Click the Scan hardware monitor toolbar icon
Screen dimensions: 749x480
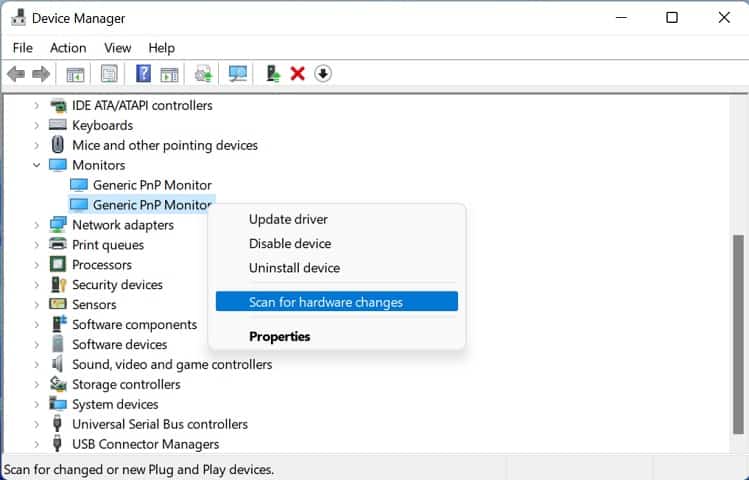pyautogui.click(x=237, y=74)
